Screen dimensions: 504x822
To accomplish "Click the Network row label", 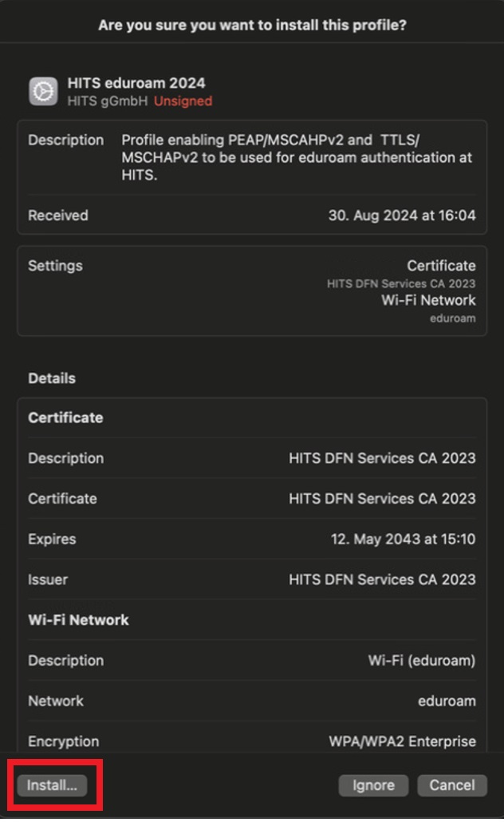I will [56, 701].
